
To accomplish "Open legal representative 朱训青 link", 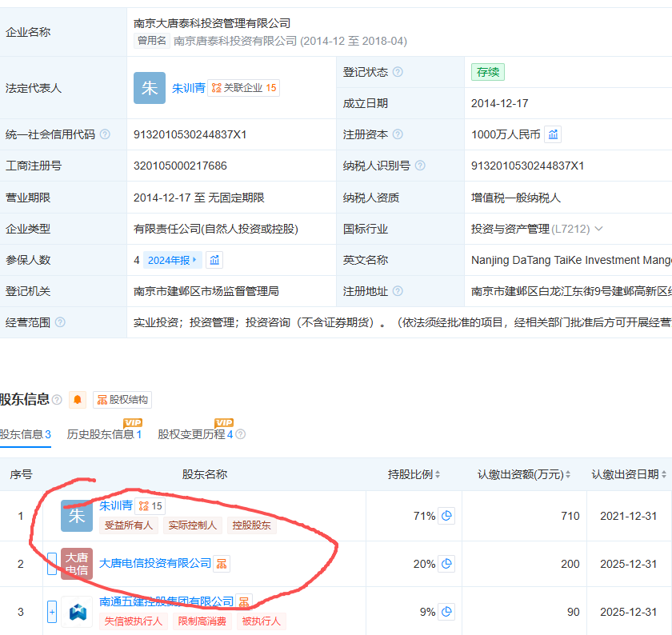I will coord(189,88).
